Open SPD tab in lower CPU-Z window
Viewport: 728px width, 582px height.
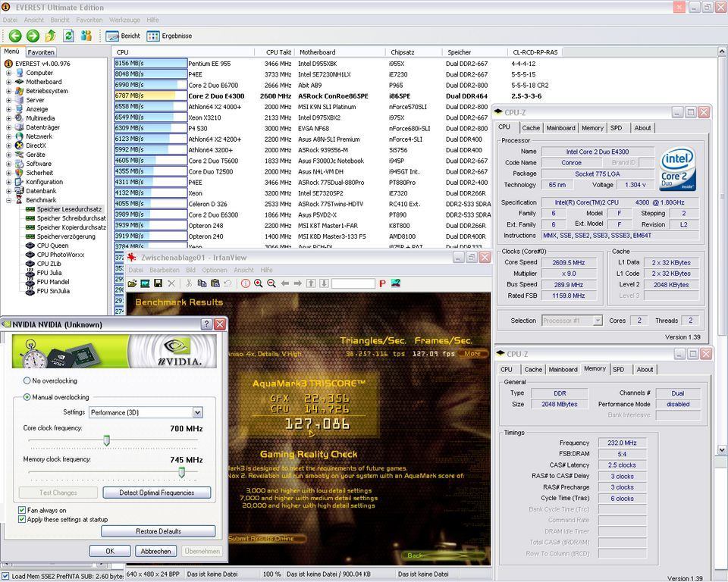618,370
